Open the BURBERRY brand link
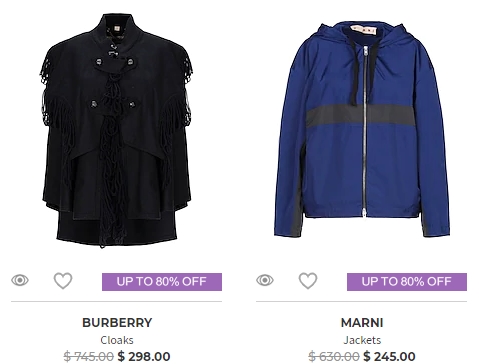The image size is (479, 364). (x=117, y=323)
